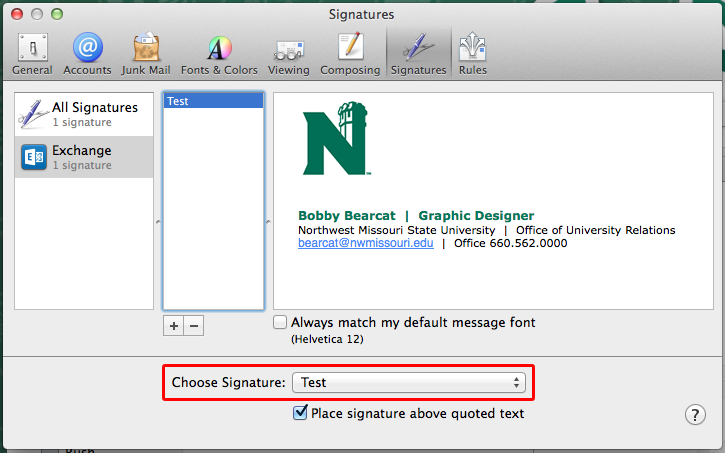Screen dimensions: 725x453
Task: Click the Graphic Designer title text
Action: click(x=476, y=216)
